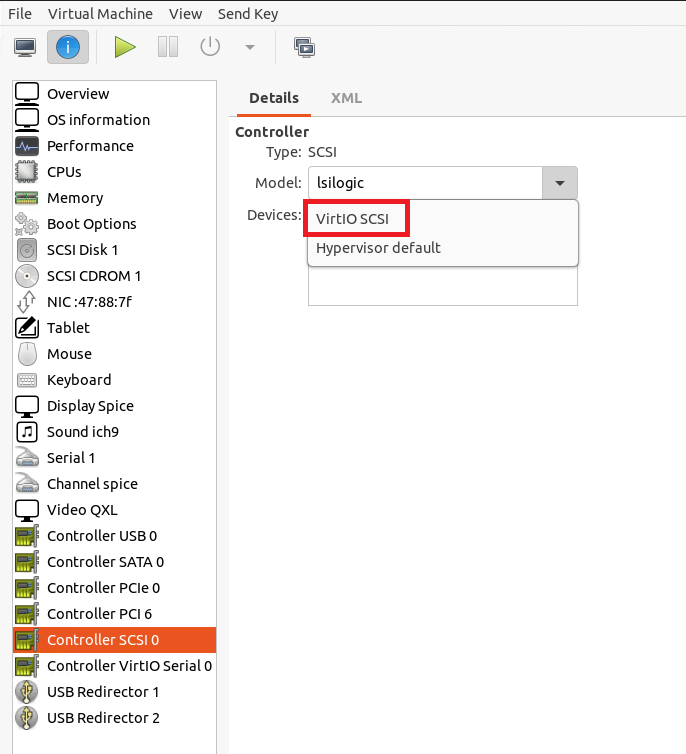Viewport: 686px width, 754px height.
Task: Pick Hypervisor default model option
Action: pyautogui.click(x=378, y=248)
